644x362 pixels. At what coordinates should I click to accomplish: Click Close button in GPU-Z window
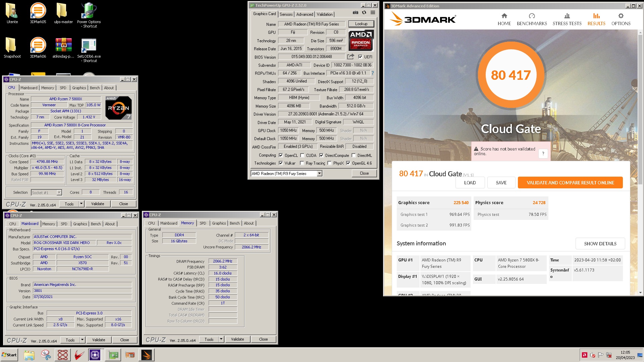364,173
